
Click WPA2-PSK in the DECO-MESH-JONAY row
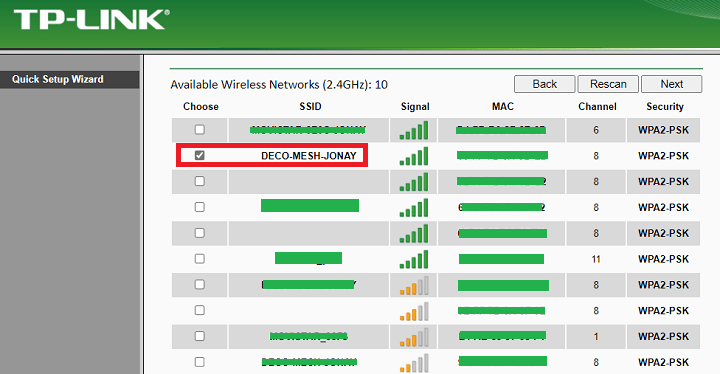click(664, 156)
